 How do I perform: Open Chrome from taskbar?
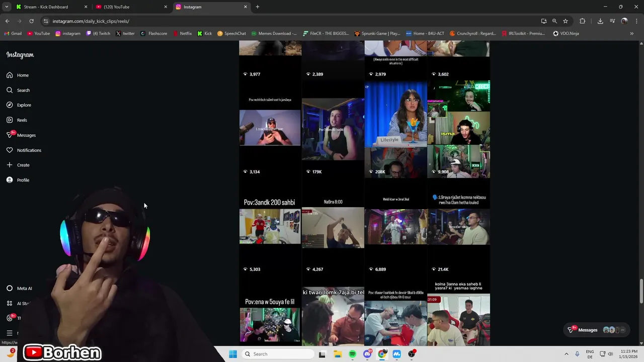[x=382, y=354]
